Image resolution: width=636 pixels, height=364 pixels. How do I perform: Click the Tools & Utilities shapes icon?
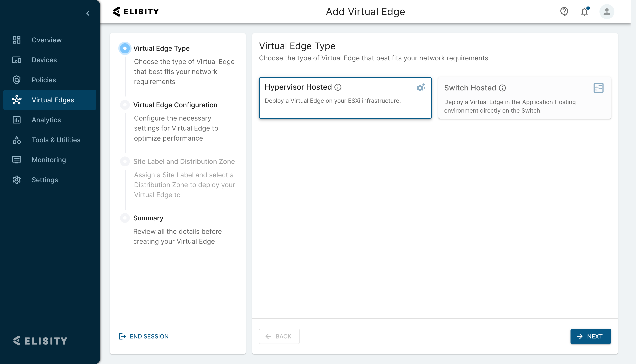[x=16, y=140]
